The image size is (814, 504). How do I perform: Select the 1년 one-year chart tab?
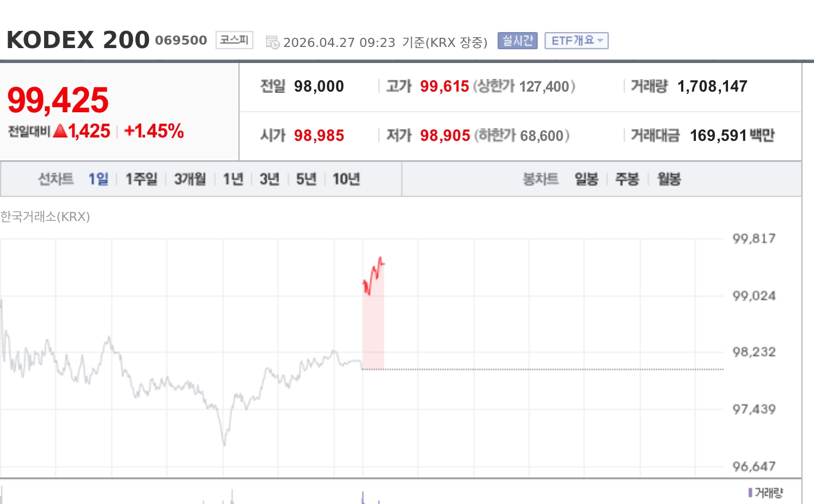(x=232, y=179)
